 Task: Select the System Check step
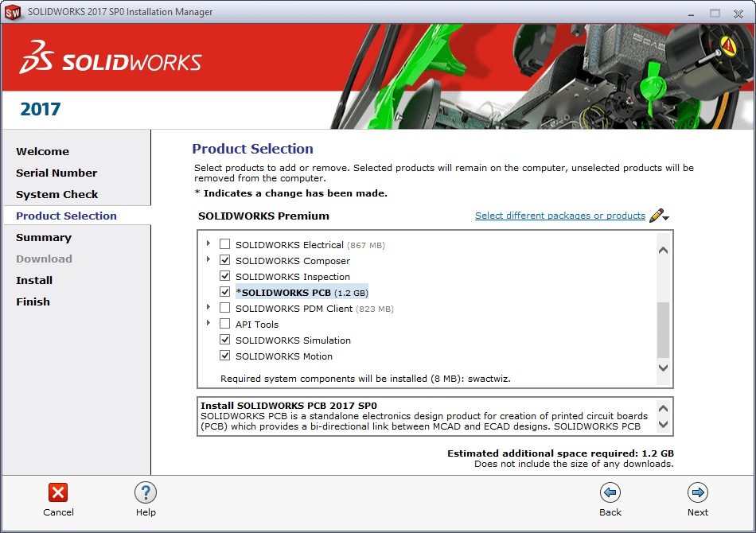[x=57, y=194]
